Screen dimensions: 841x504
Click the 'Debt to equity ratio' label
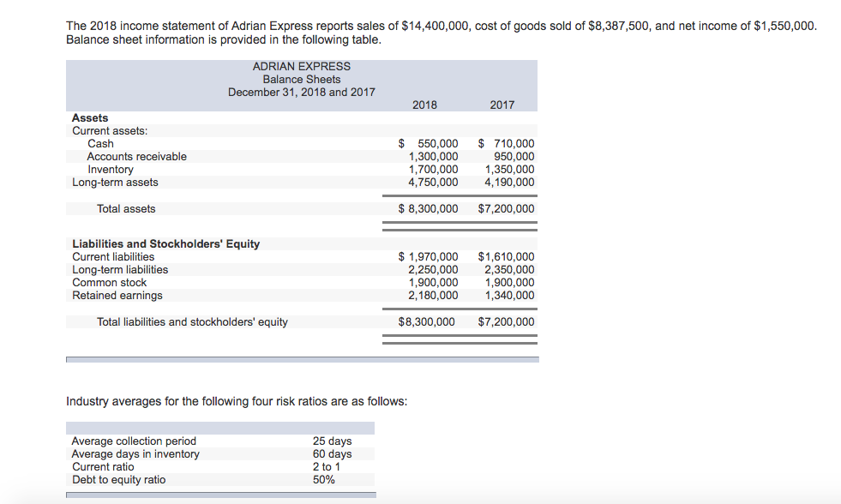(119, 479)
